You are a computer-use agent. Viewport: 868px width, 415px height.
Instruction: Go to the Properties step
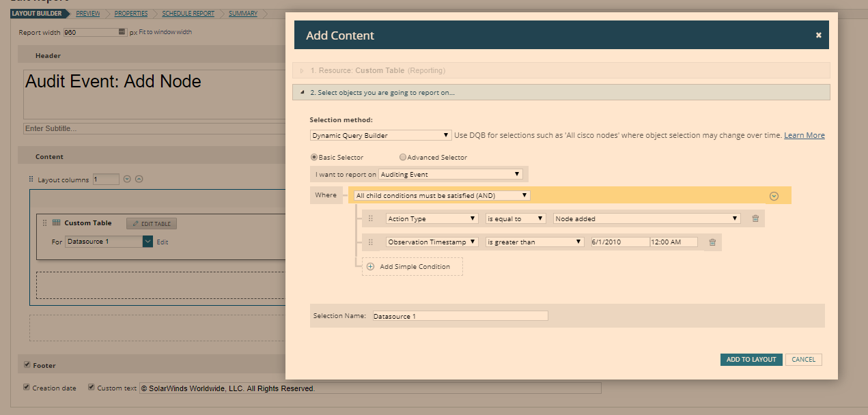click(x=131, y=14)
